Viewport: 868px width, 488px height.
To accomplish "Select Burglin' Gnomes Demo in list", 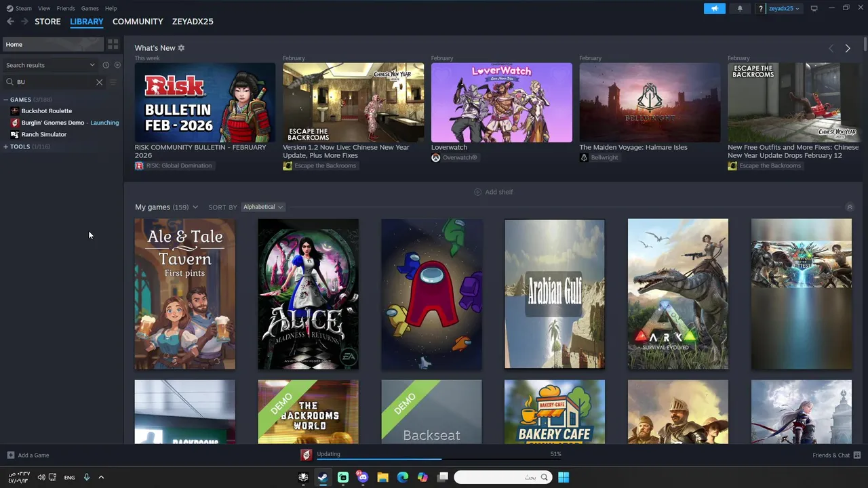I will pos(62,123).
